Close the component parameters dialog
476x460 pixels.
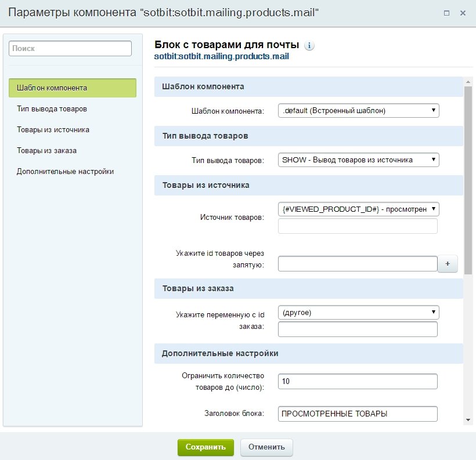463,13
